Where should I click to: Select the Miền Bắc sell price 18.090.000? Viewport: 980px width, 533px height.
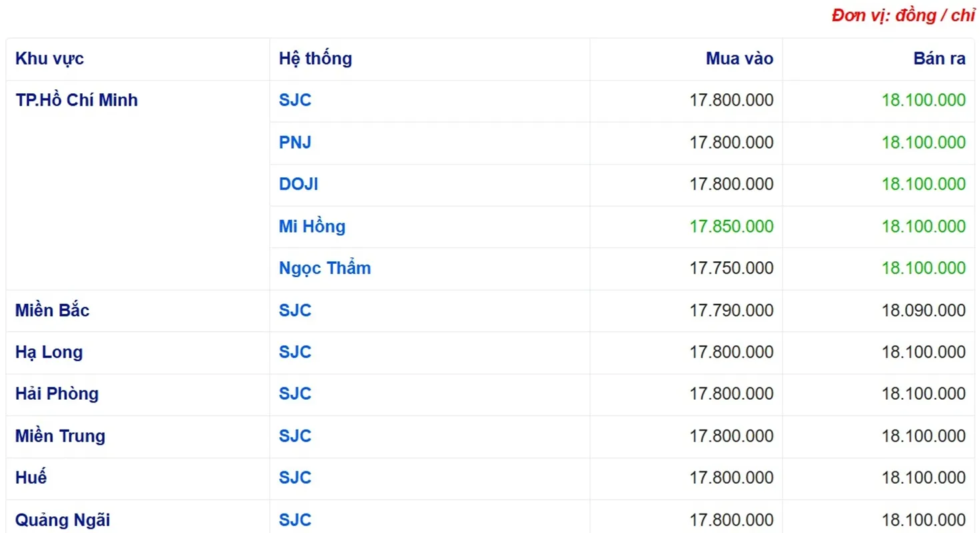[x=923, y=310]
